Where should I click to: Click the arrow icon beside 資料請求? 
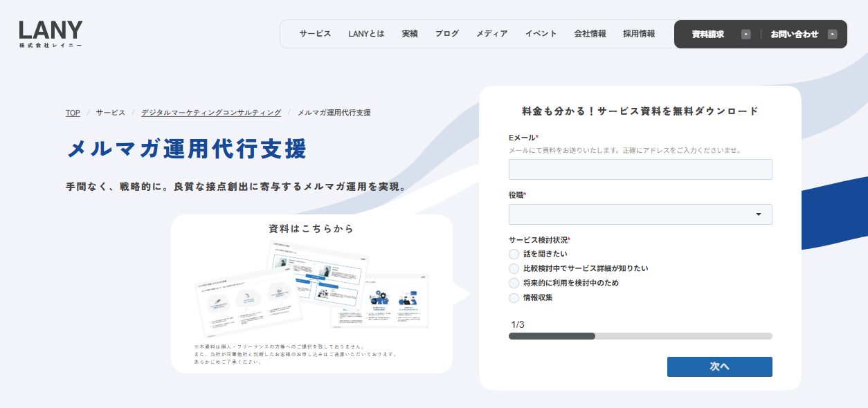745,34
